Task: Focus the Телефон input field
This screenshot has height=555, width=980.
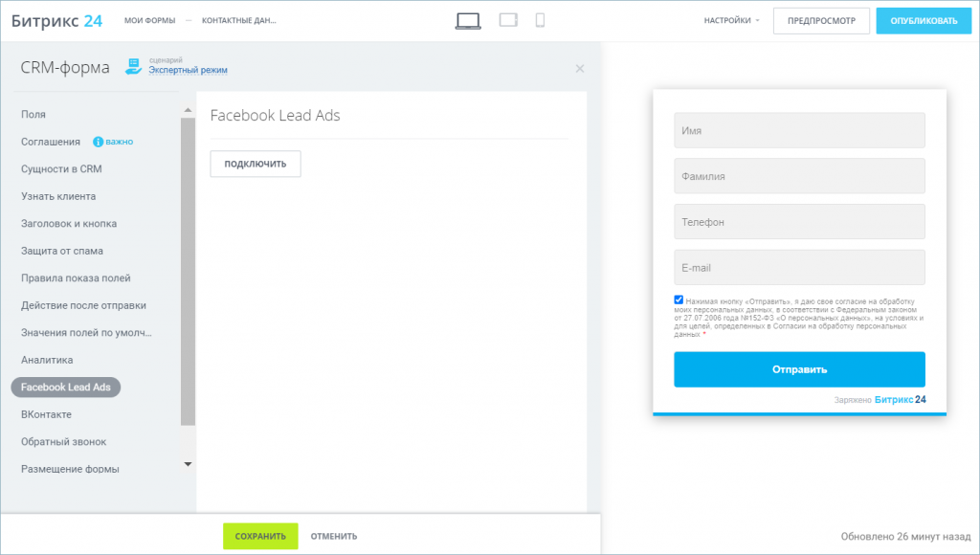Action: tap(799, 222)
